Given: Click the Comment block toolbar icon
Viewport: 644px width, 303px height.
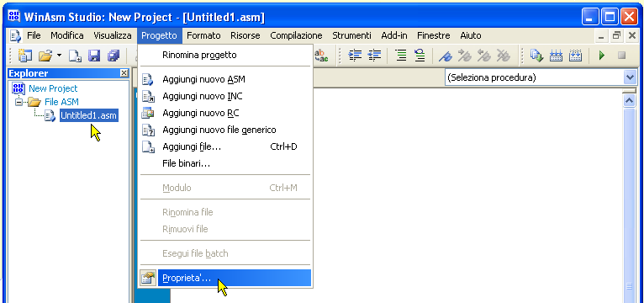Looking at the screenshot, I should tap(400, 55).
